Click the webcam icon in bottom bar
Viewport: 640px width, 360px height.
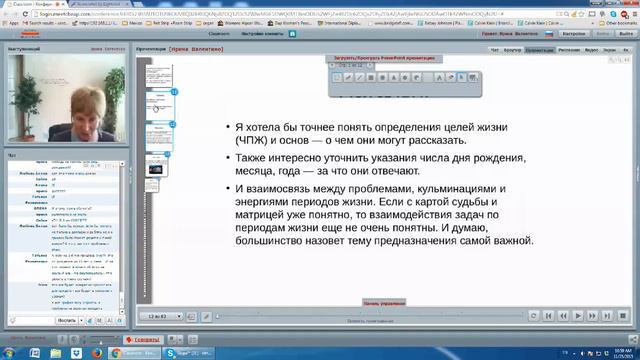[x=74, y=339]
